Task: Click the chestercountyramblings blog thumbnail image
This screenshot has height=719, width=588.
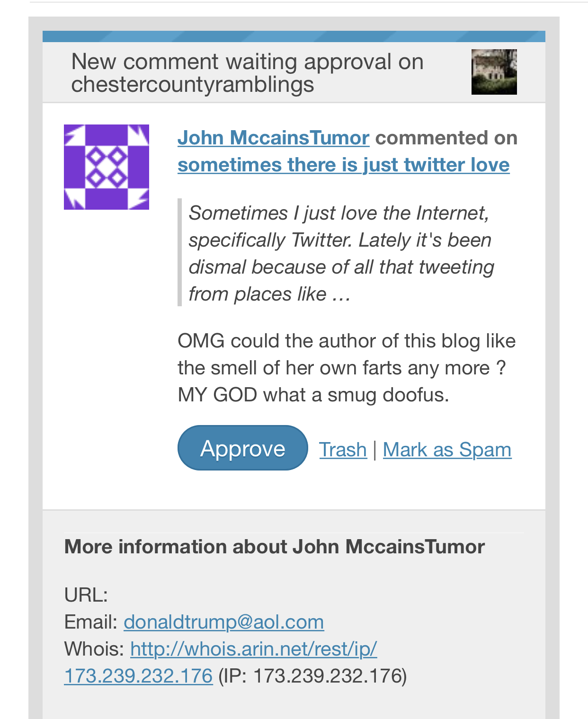Action: click(x=494, y=72)
